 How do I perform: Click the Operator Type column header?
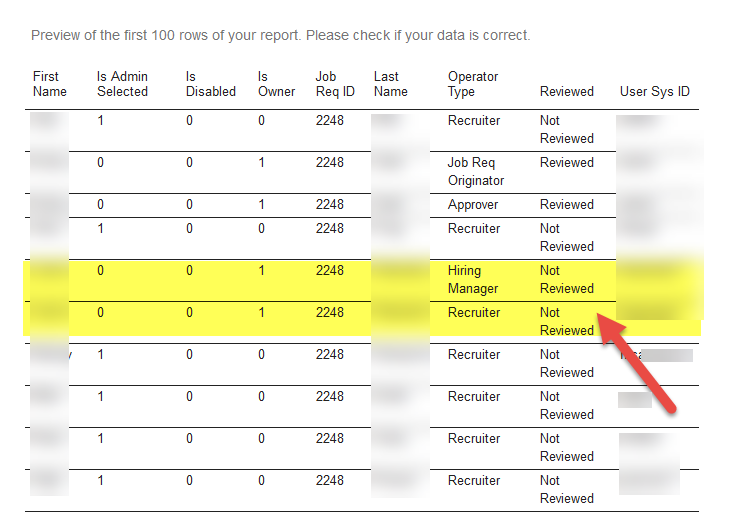tap(473, 84)
